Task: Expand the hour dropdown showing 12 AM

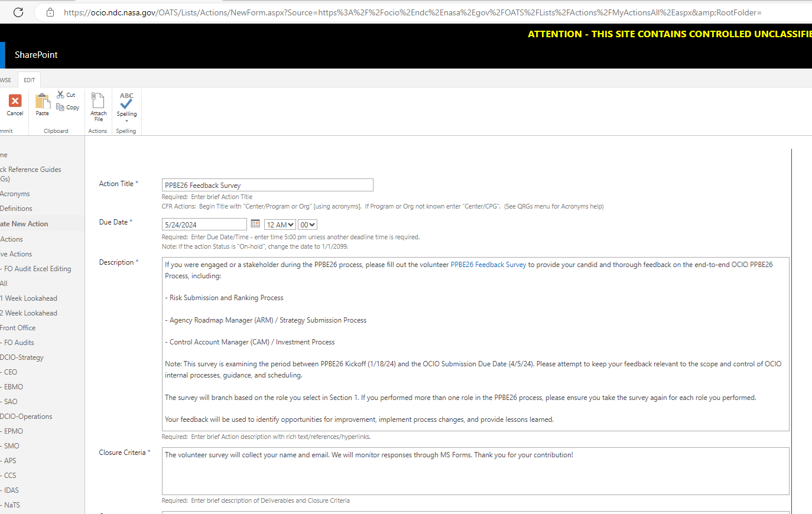Action: coord(280,225)
